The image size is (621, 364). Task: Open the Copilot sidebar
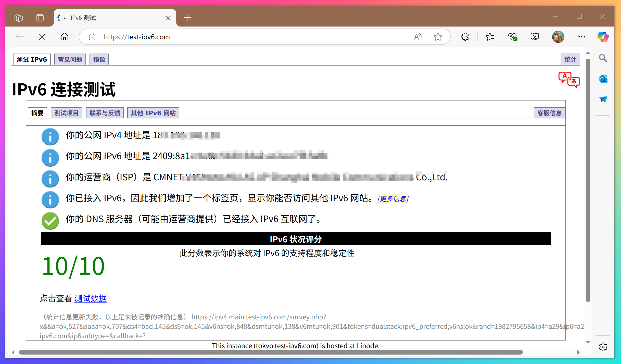(603, 37)
